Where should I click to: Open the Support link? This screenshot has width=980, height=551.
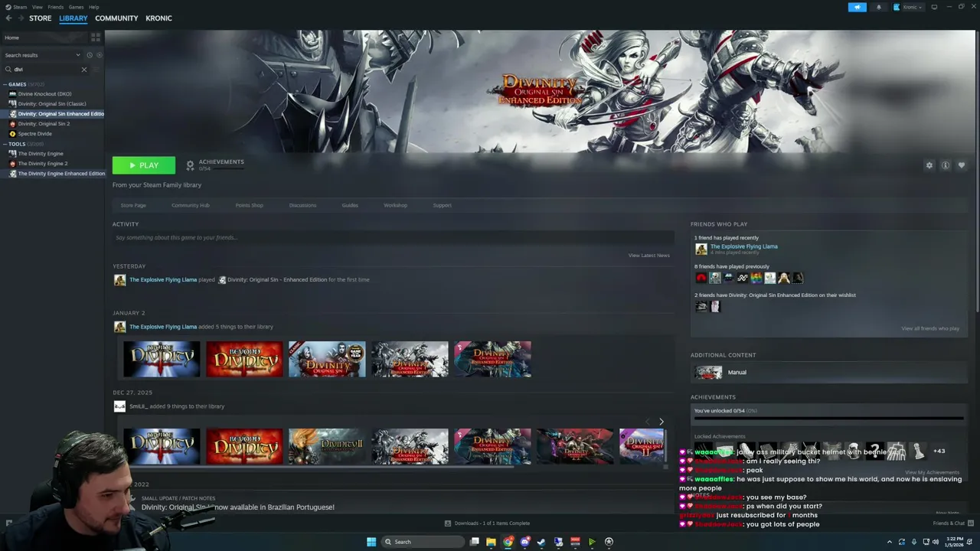[x=442, y=205]
